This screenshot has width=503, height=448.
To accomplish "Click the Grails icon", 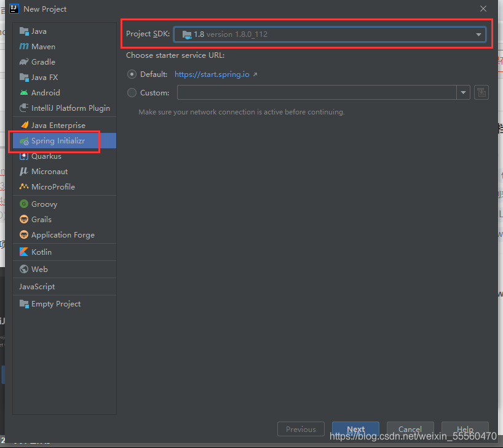I will 24,219.
